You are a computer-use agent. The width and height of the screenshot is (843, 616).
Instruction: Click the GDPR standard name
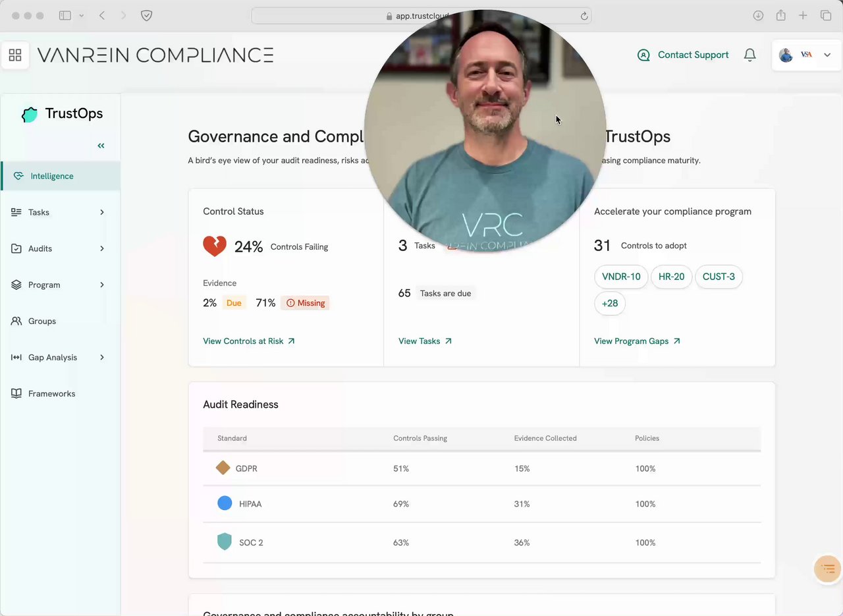click(246, 468)
